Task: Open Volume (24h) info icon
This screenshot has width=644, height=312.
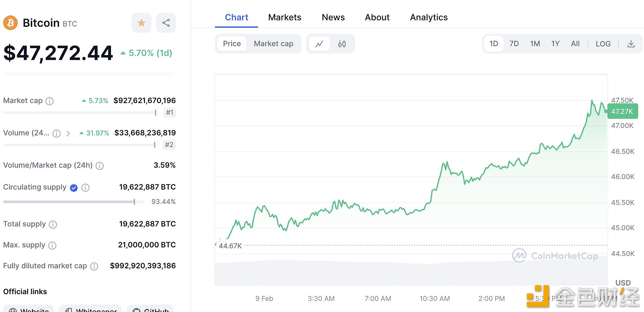Action: pos(57,133)
